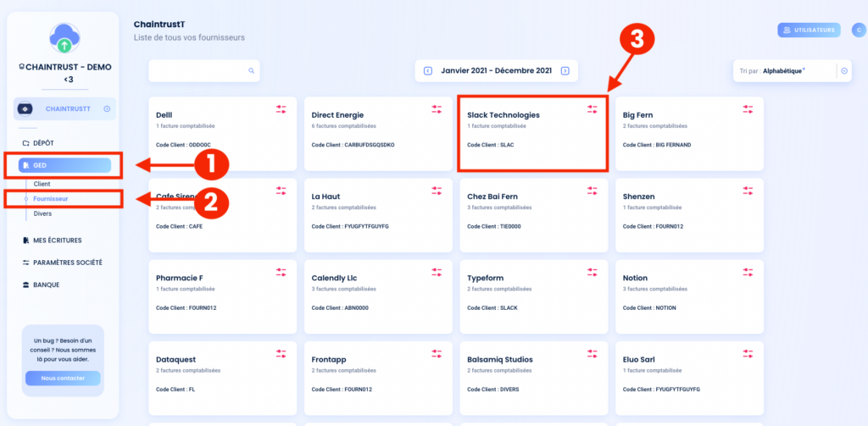This screenshot has height=426, width=868.
Task: Click the La Haut supplier name
Action: 326,196
